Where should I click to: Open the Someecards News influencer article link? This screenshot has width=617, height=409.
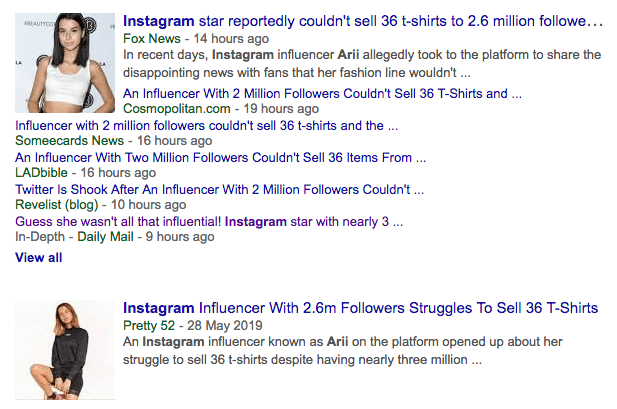(208, 125)
